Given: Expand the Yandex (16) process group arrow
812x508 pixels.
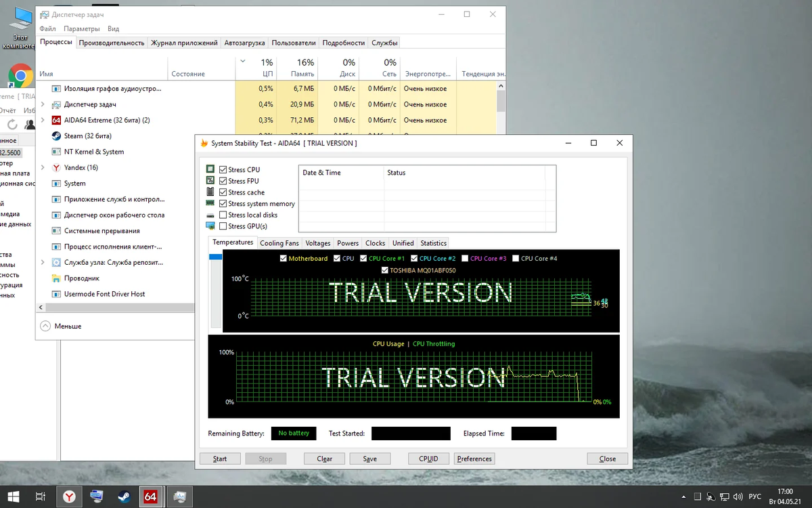Looking at the screenshot, I should point(43,167).
